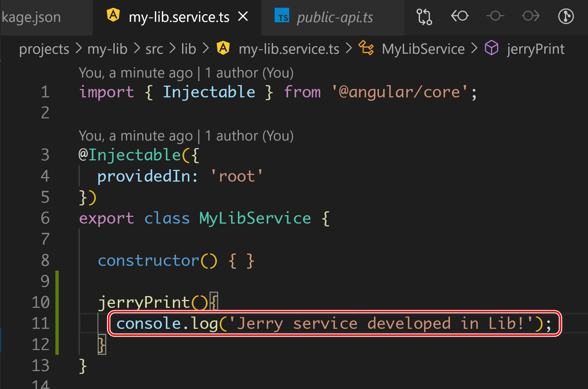Open the my-lib breadcrumb dropdown
This screenshot has width=588, height=389.
(107, 49)
